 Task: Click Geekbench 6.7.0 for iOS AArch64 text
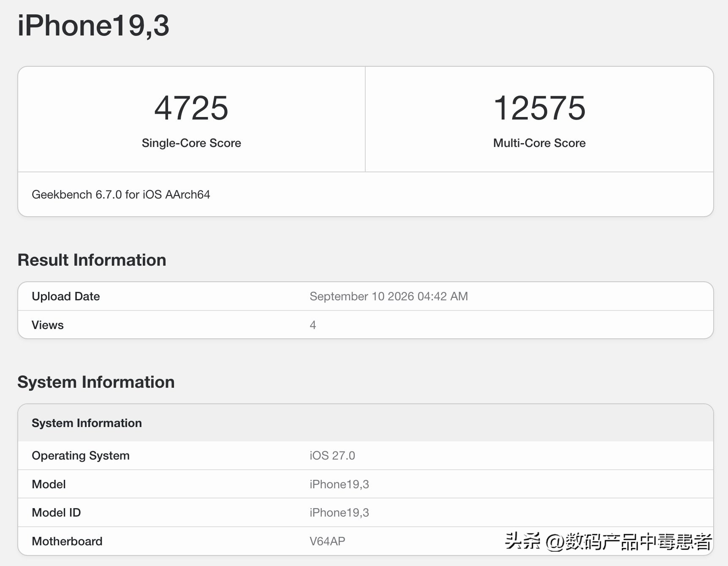point(121,194)
